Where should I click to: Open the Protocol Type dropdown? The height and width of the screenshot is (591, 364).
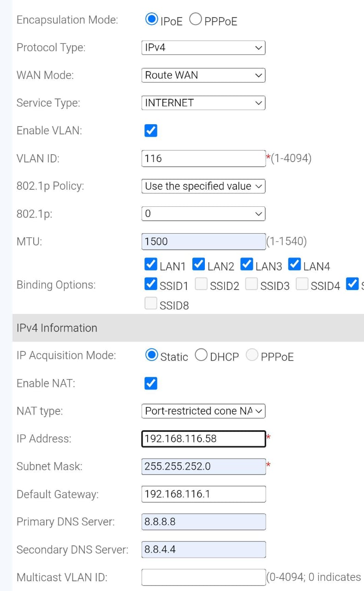click(203, 48)
